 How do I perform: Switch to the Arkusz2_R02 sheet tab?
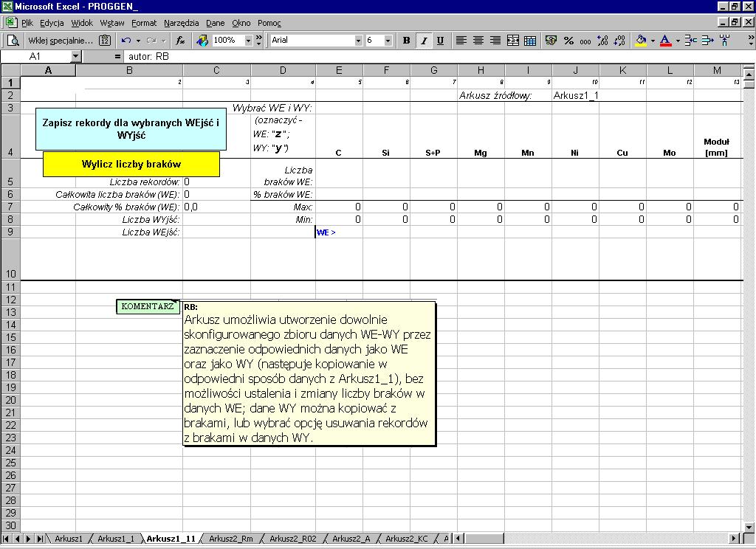[x=293, y=539]
